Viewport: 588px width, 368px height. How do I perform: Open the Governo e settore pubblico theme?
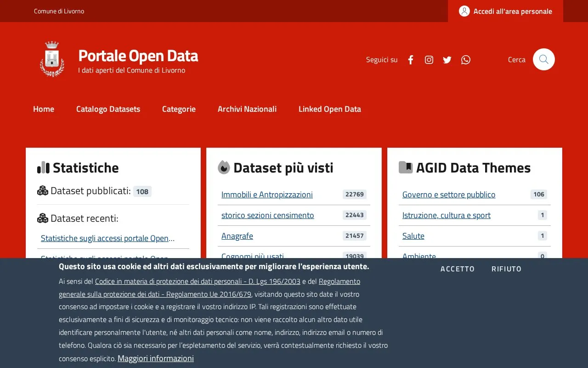(449, 195)
